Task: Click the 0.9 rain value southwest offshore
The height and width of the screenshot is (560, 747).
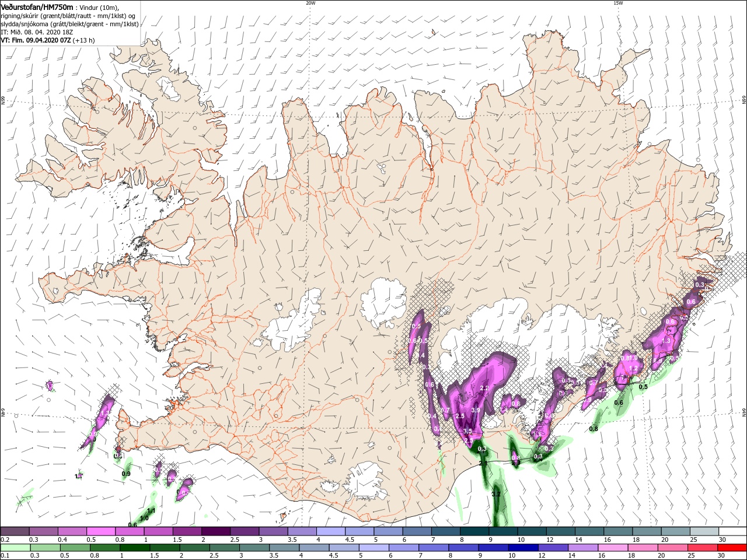Action: [x=125, y=474]
